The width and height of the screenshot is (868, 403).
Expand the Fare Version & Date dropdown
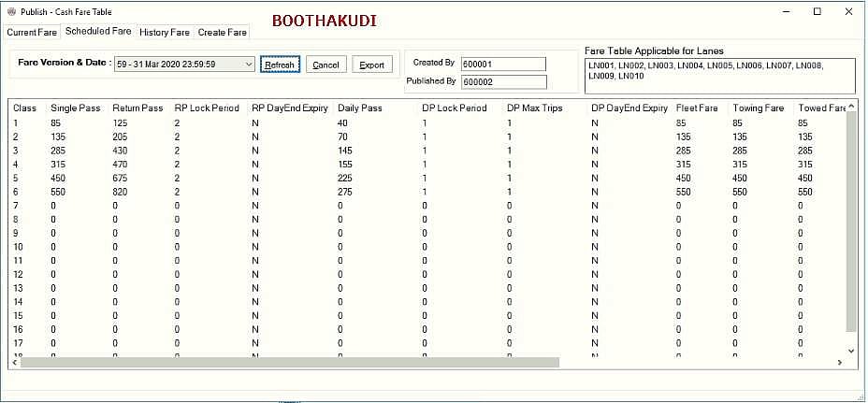[x=247, y=65]
